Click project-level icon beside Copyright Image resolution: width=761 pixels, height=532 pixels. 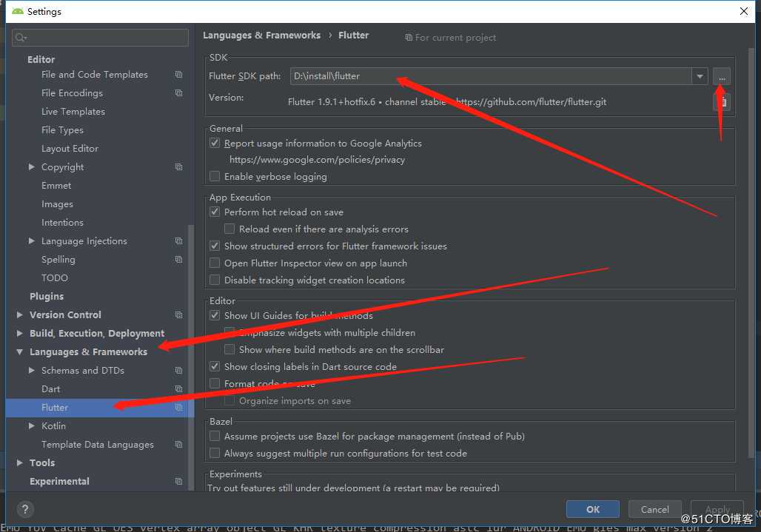(x=178, y=166)
